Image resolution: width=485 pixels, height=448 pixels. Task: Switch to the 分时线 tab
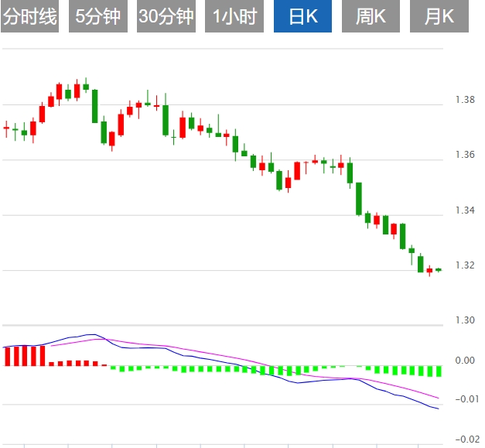tap(29, 17)
